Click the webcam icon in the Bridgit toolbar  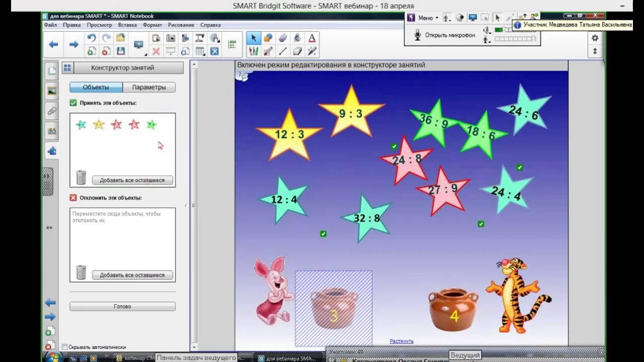459,18
